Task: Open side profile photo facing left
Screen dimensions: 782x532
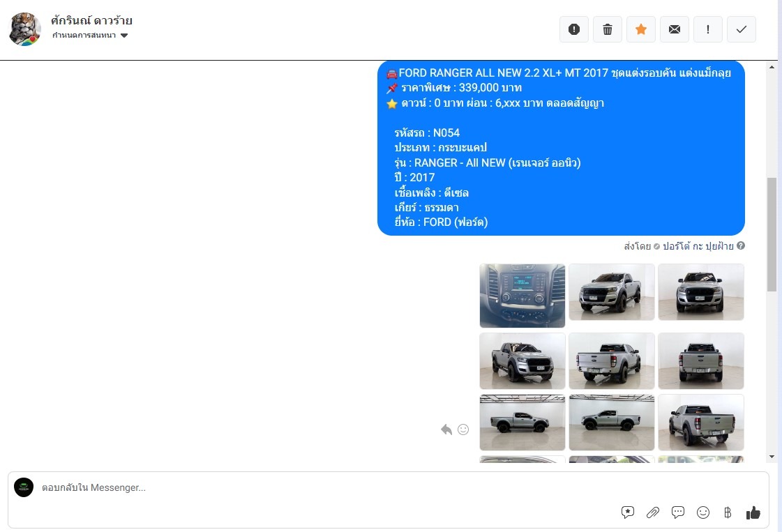Action: [x=611, y=423]
